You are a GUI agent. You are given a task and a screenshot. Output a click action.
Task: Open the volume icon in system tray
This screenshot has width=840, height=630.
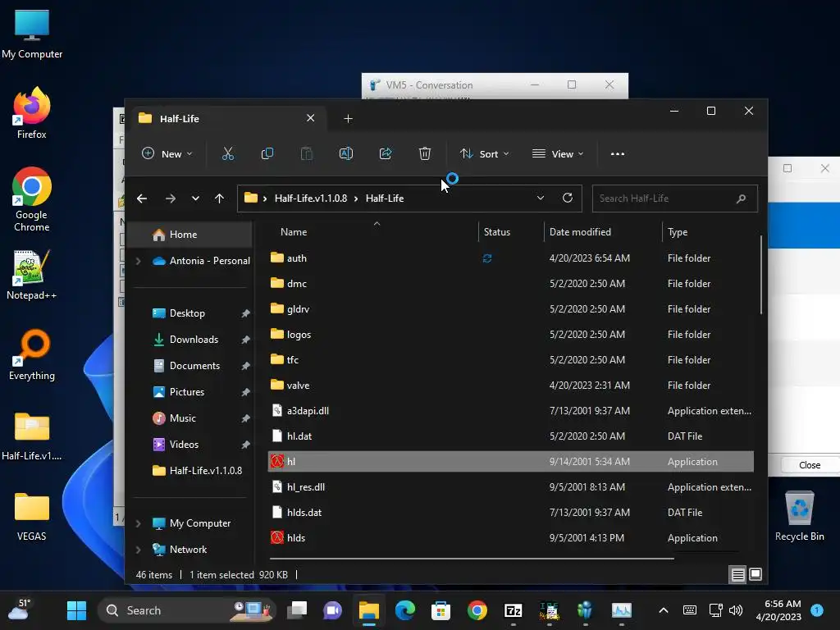[x=736, y=610]
